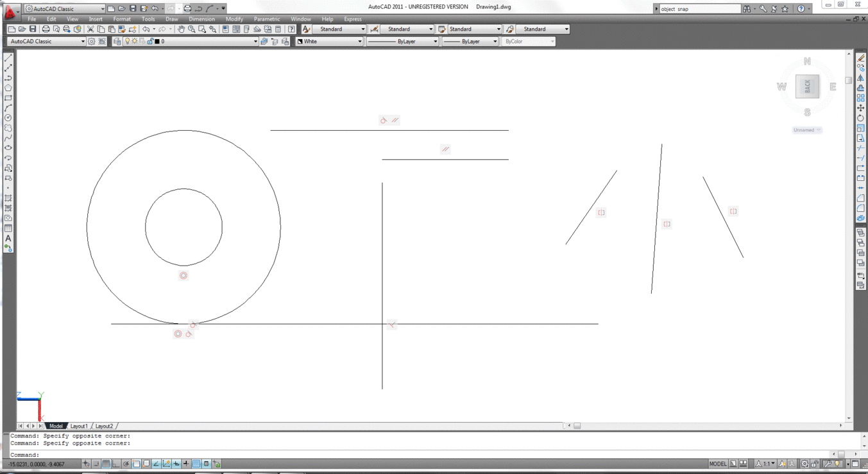The width and height of the screenshot is (868, 474).
Task: Open the Draw menu
Action: [x=172, y=19]
